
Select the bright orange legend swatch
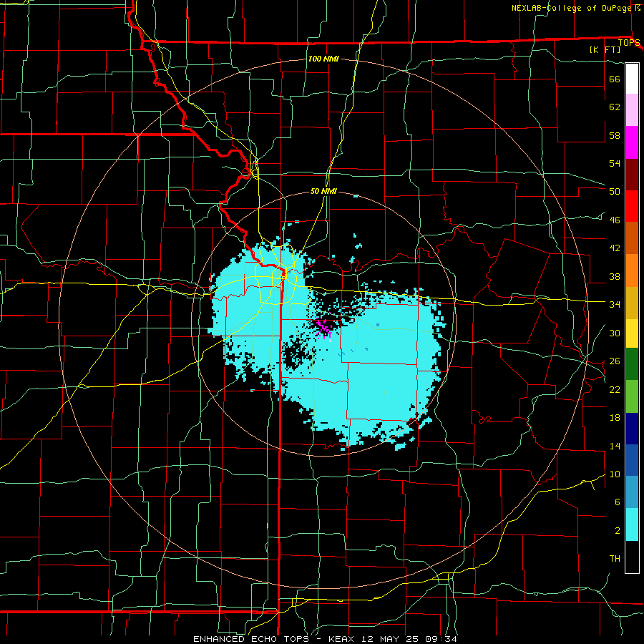632,270
